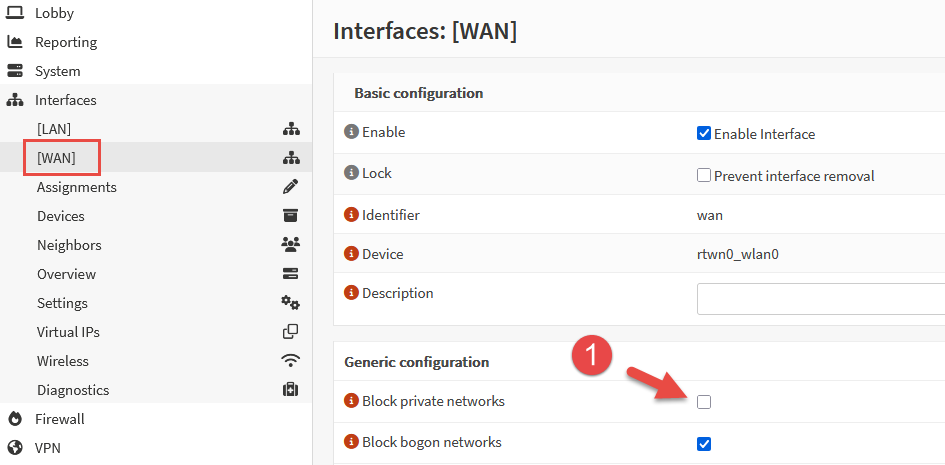945x465 pixels.
Task: Click the Description text field
Action: 820,298
